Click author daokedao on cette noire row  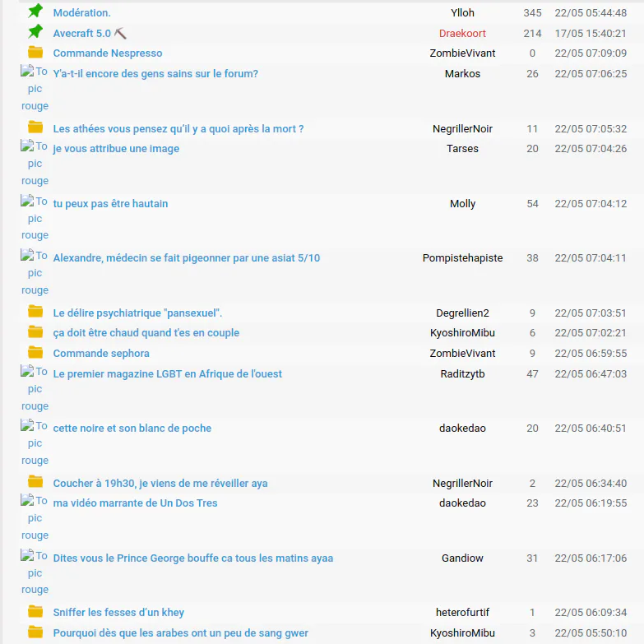(462, 428)
